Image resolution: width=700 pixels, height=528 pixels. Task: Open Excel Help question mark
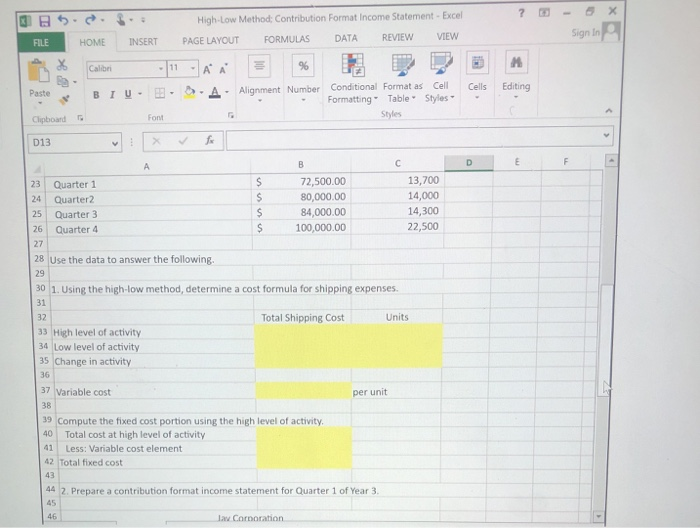(x=521, y=13)
